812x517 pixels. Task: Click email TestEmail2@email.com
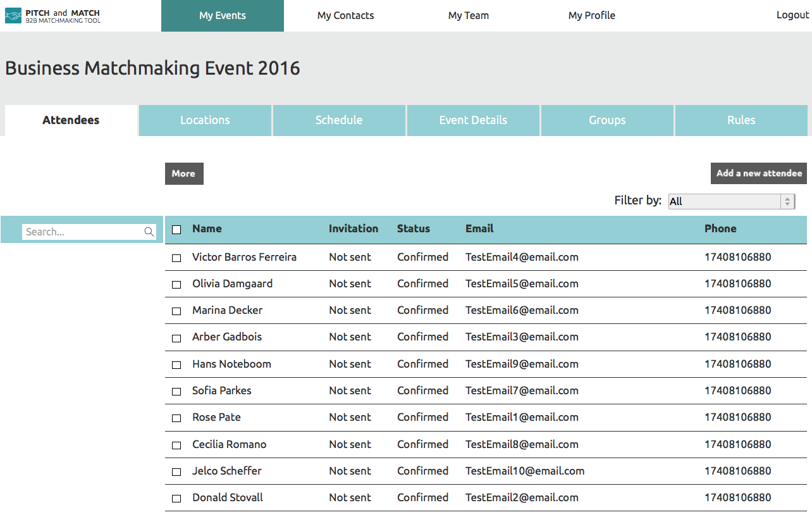[x=522, y=497]
